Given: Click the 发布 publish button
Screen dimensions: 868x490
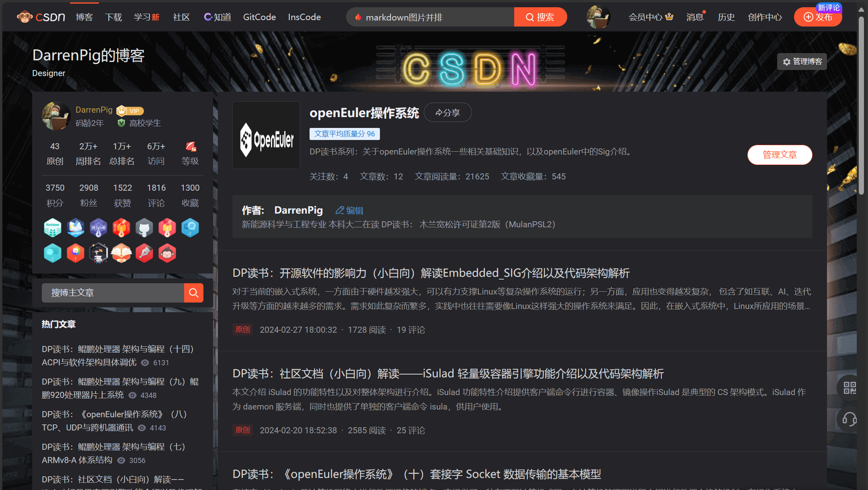Looking at the screenshot, I should 818,17.
